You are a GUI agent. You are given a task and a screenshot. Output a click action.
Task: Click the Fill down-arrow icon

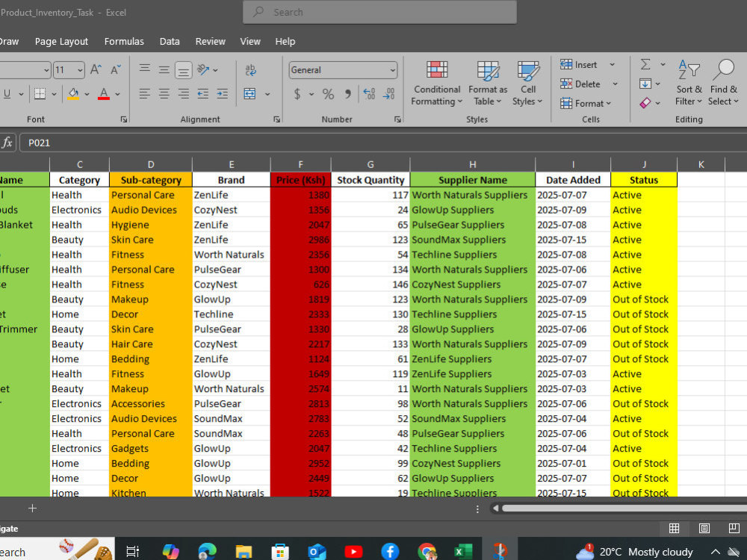coord(645,84)
